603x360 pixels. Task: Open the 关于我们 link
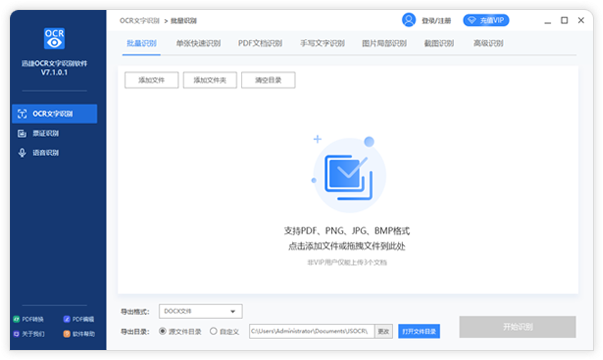pyautogui.click(x=29, y=334)
